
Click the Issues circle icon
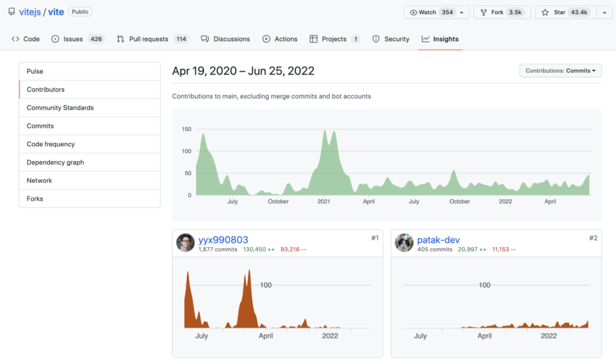pos(55,39)
